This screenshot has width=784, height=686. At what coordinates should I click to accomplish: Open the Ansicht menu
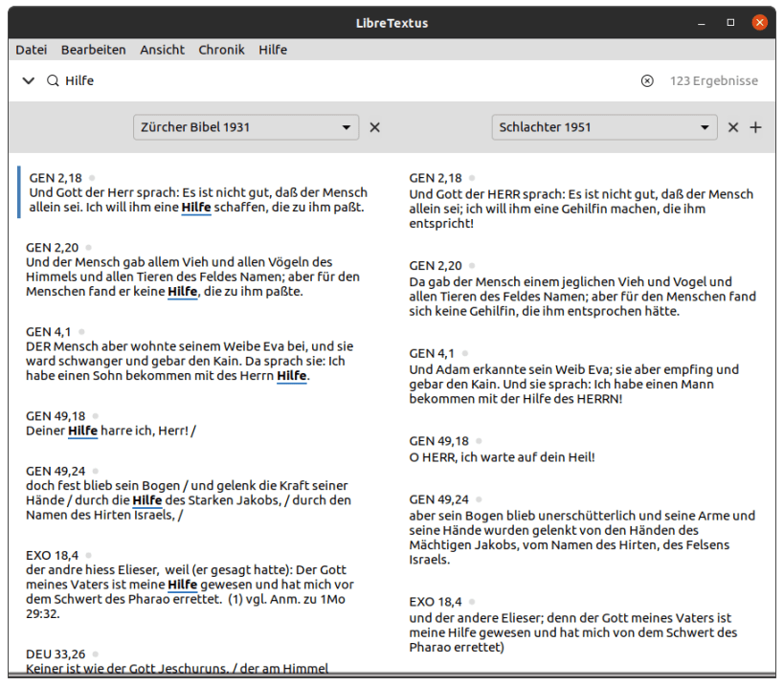162,50
